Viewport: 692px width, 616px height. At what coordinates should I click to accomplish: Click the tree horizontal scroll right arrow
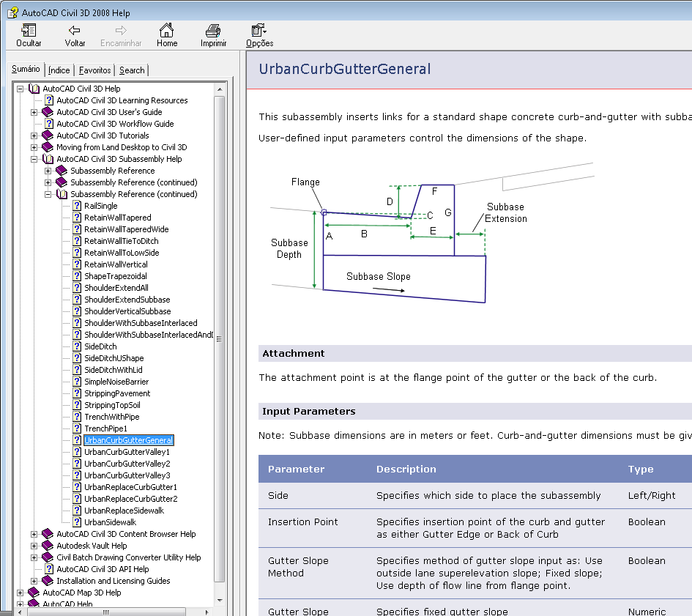click(x=207, y=612)
